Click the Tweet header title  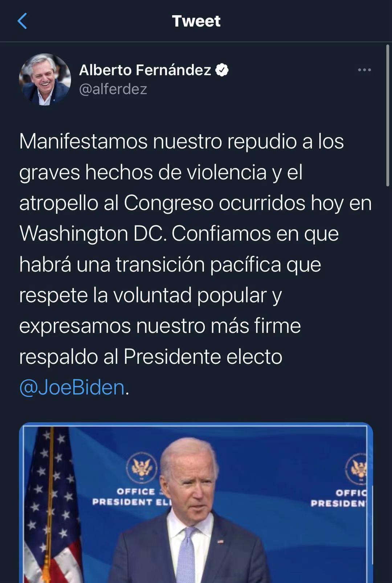coord(196,21)
